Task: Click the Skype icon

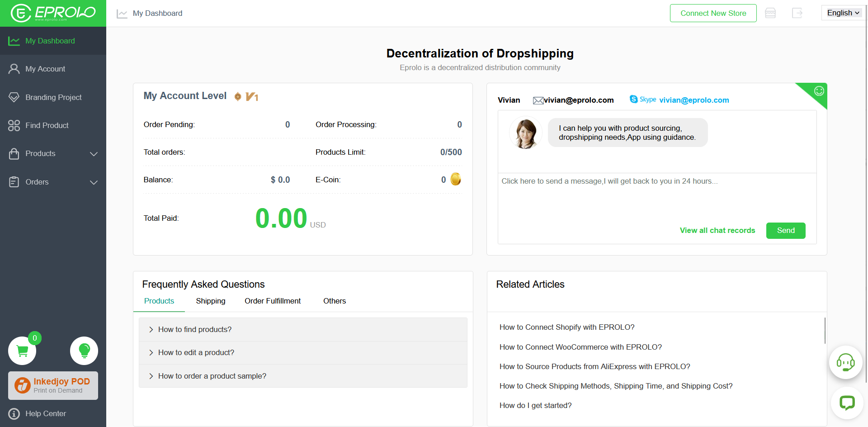Action: pyautogui.click(x=642, y=99)
